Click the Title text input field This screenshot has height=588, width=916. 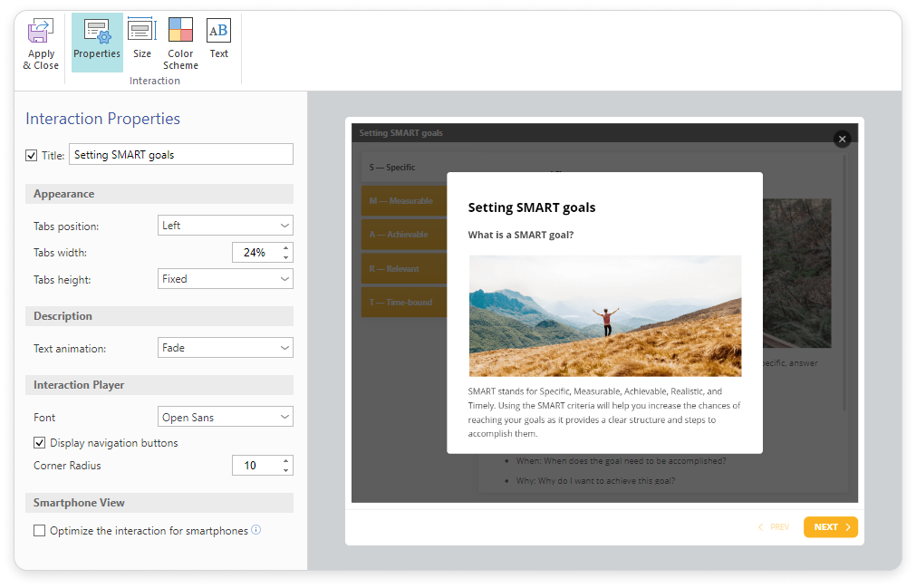pos(181,155)
